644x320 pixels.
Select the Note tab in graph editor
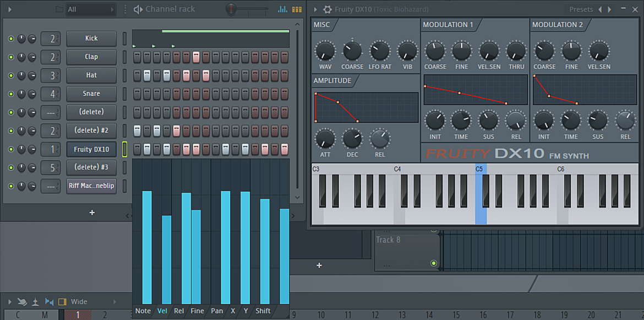[143, 311]
